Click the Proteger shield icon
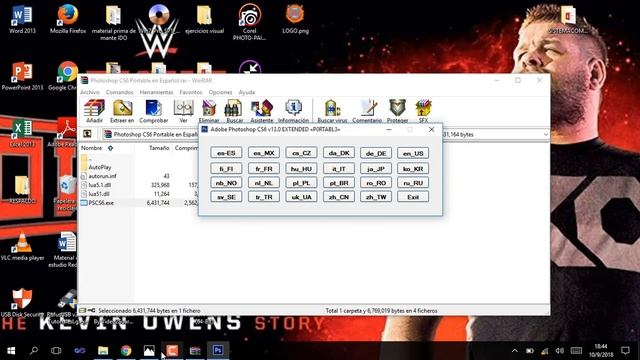 click(398, 111)
